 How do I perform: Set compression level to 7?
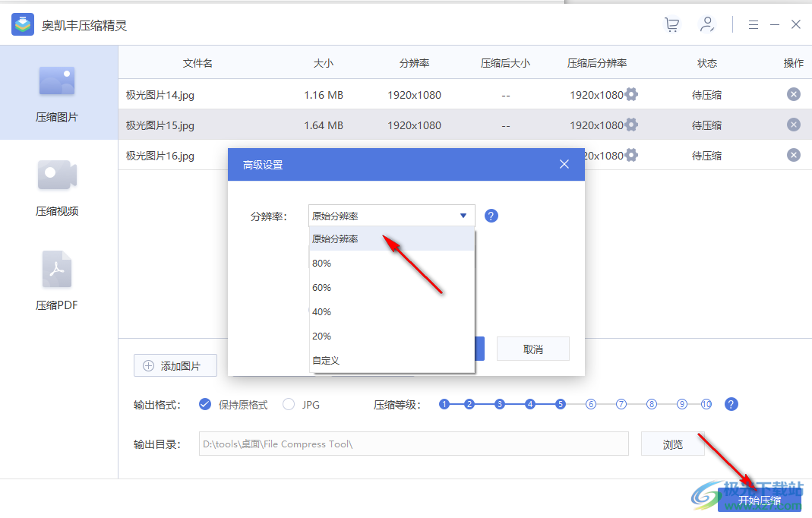point(621,404)
